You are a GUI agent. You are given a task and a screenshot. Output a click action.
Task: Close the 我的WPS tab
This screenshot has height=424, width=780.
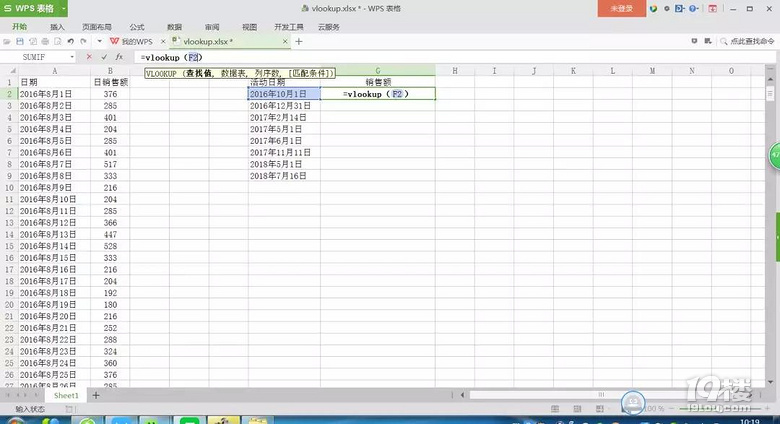pos(163,42)
